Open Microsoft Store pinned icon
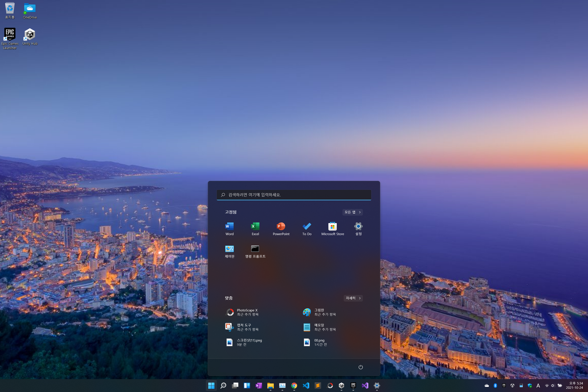 (x=332, y=228)
